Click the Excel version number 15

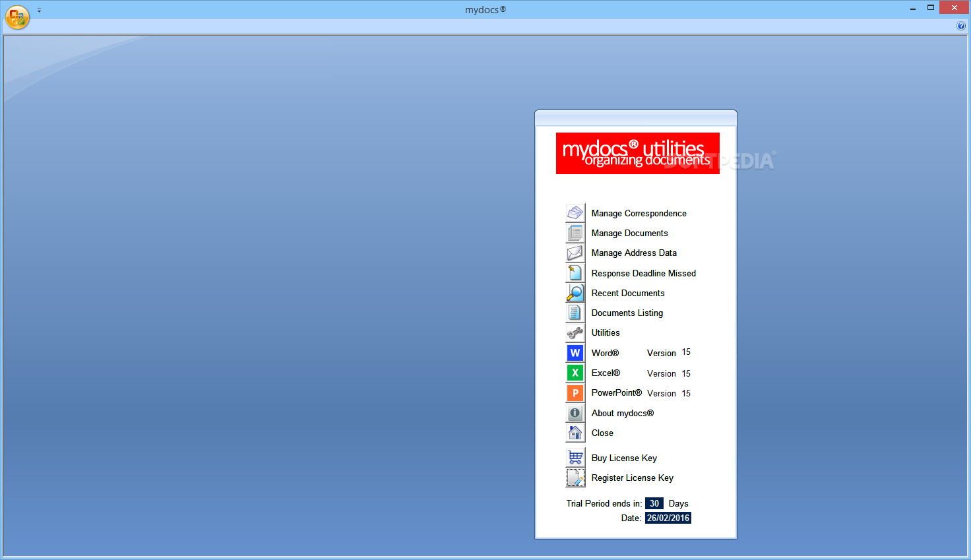coord(686,373)
